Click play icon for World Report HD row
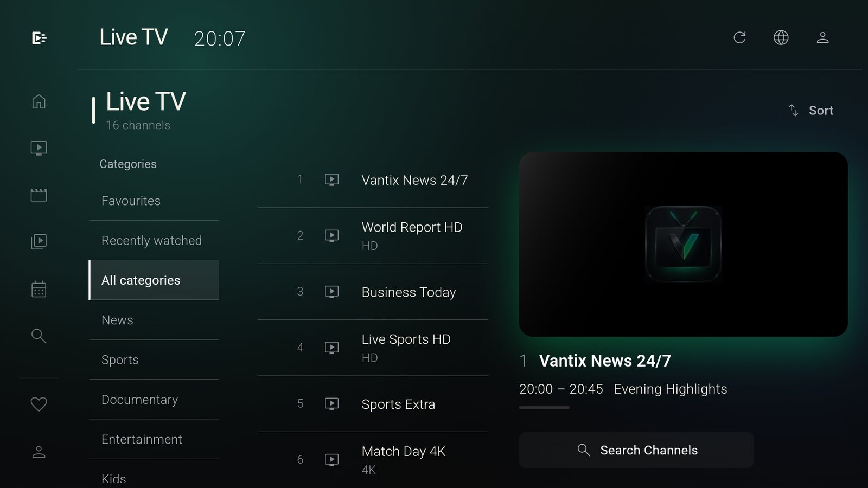This screenshot has height=488, width=868. coord(331,235)
